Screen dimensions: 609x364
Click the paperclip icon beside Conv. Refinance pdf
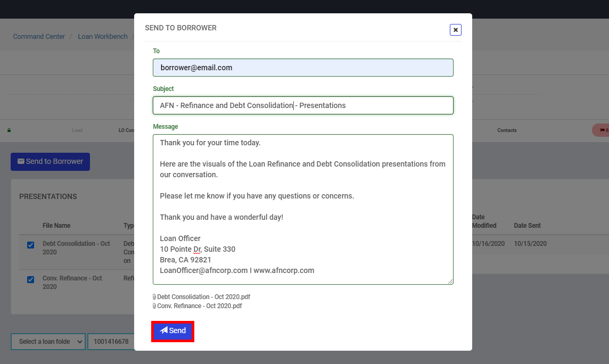pyautogui.click(x=154, y=306)
